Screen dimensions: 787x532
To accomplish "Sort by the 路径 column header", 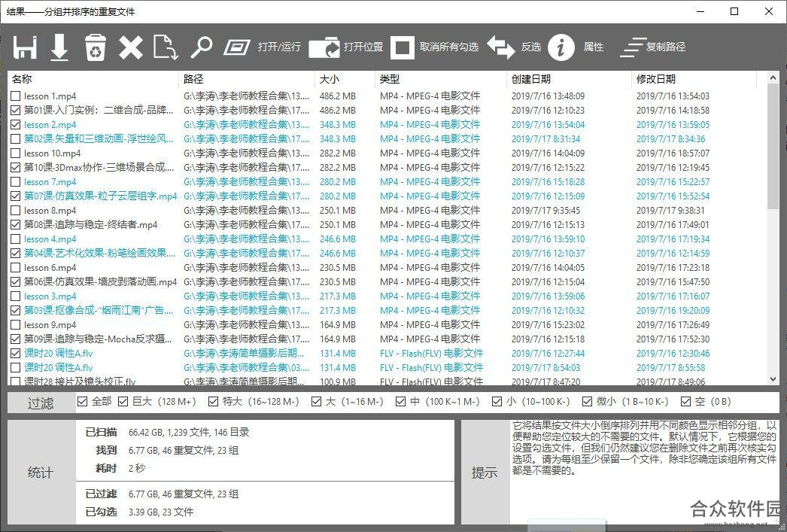I will click(247, 79).
